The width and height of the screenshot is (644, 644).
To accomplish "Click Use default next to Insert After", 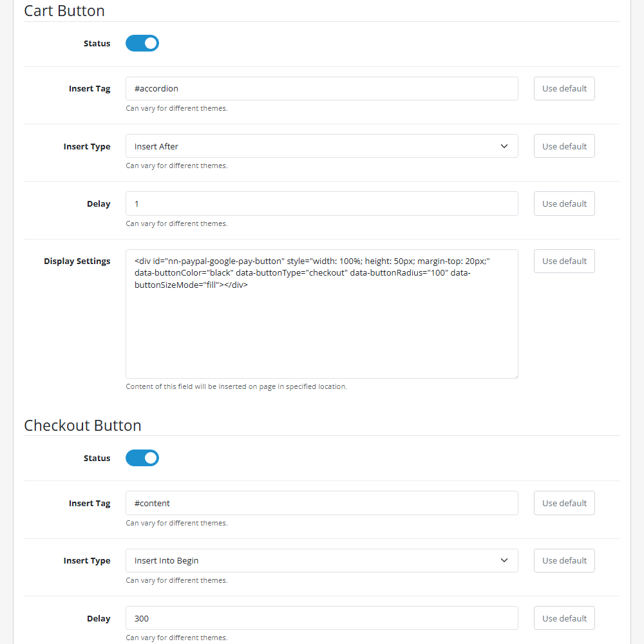I will coord(564,146).
